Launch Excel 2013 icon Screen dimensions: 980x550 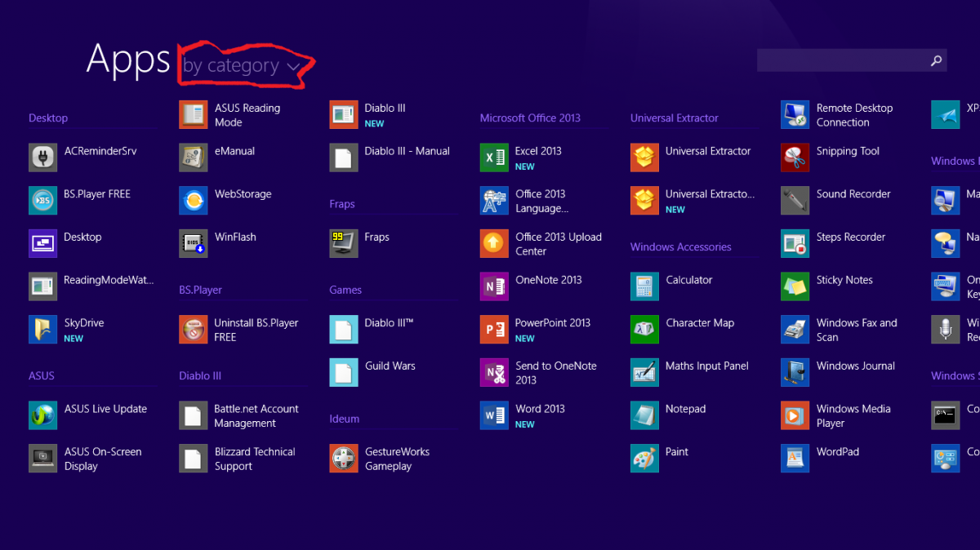coord(494,157)
